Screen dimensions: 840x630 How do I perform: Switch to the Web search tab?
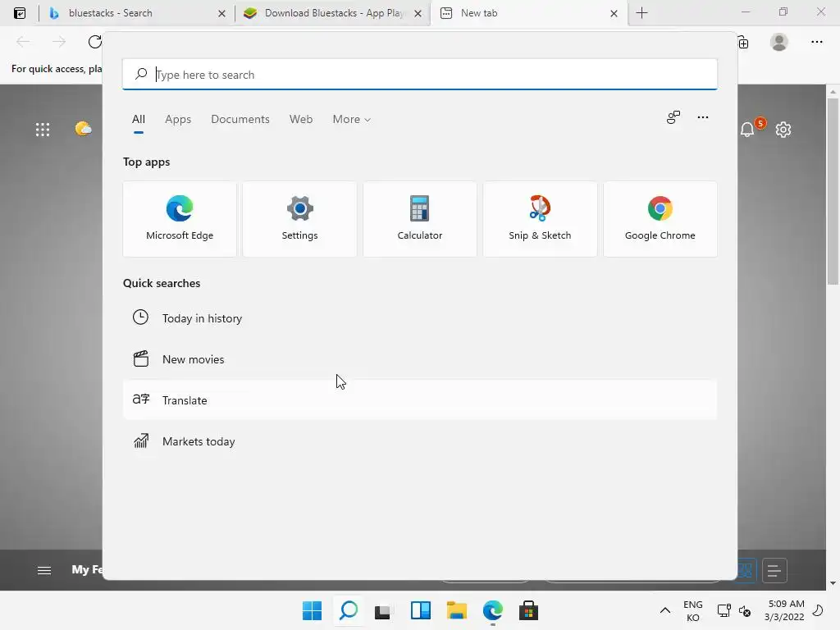pos(301,120)
